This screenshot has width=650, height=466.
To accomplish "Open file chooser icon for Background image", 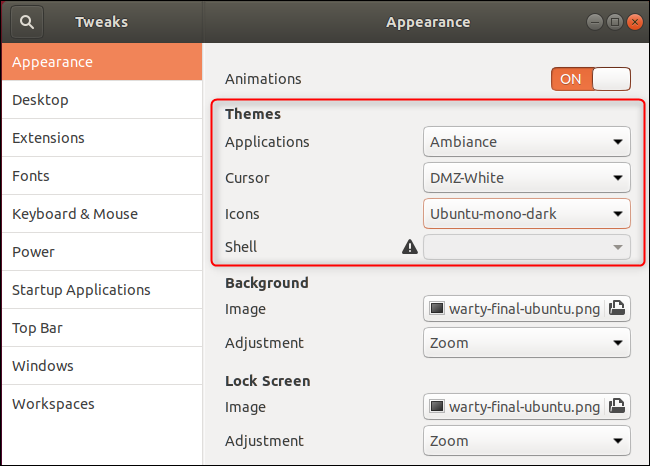I will pos(617,309).
